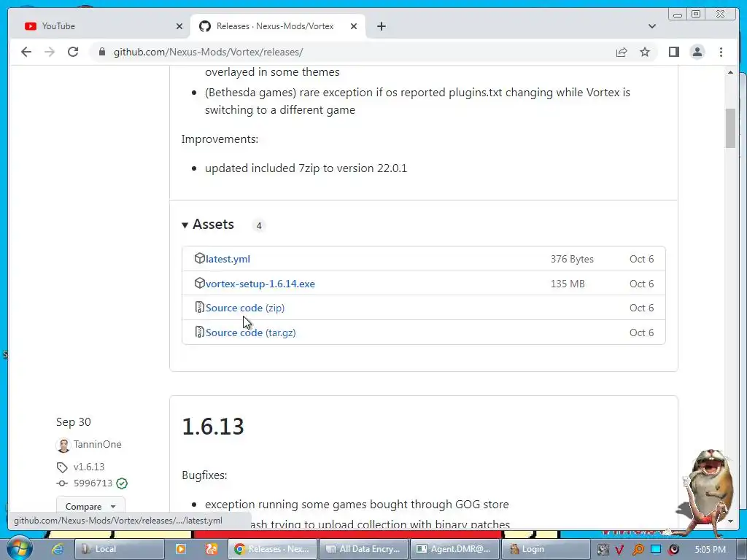Open the browser side panel
747x560 pixels.
(x=673, y=52)
